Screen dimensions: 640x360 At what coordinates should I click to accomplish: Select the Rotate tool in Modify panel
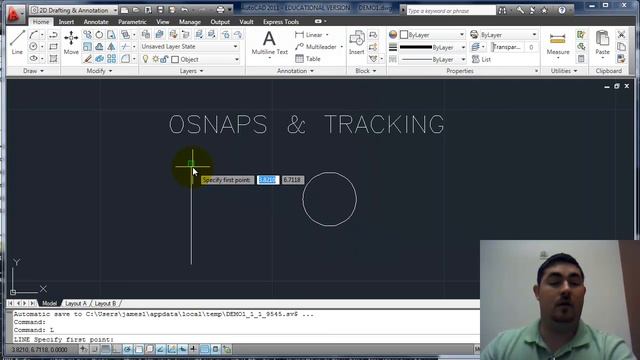(99, 35)
